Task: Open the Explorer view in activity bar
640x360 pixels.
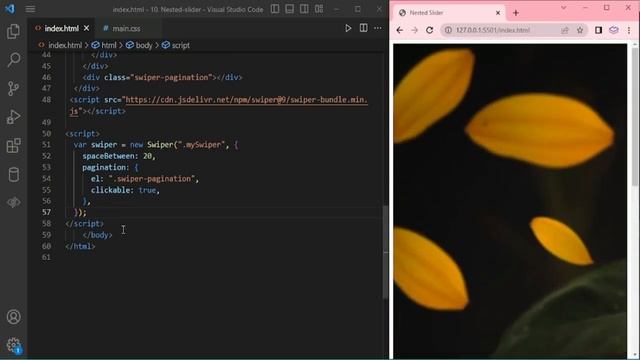Action: tap(13, 31)
